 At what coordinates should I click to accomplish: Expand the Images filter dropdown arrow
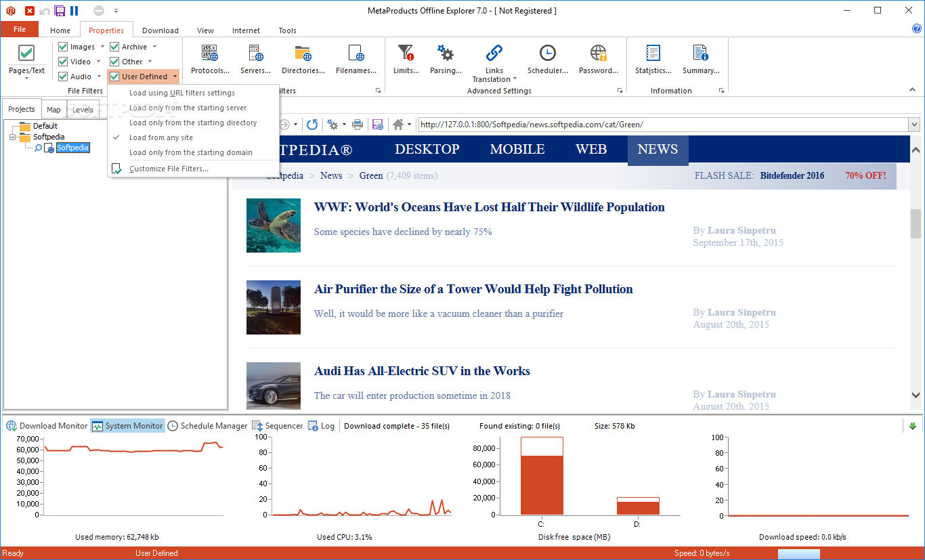102,47
